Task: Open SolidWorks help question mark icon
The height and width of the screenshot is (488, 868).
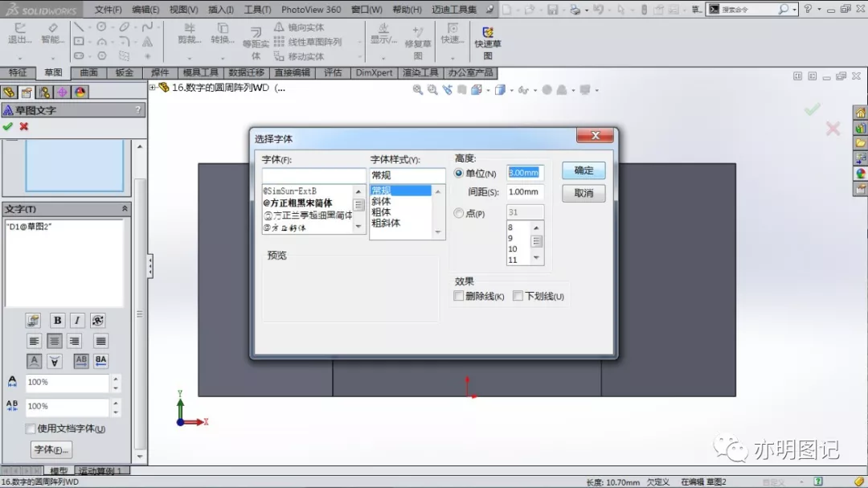Action: pyautogui.click(x=809, y=9)
